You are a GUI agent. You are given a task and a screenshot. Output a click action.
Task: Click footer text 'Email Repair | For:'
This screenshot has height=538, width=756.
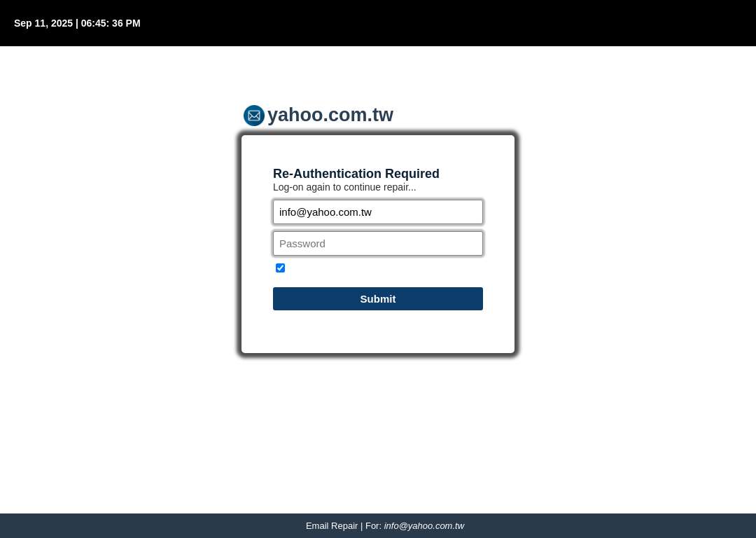coord(343,526)
